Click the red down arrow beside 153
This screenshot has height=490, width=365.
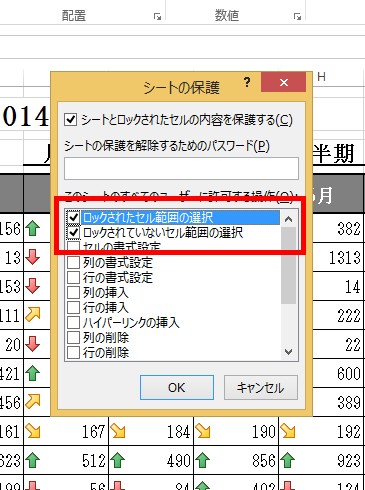tap(33, 286)
